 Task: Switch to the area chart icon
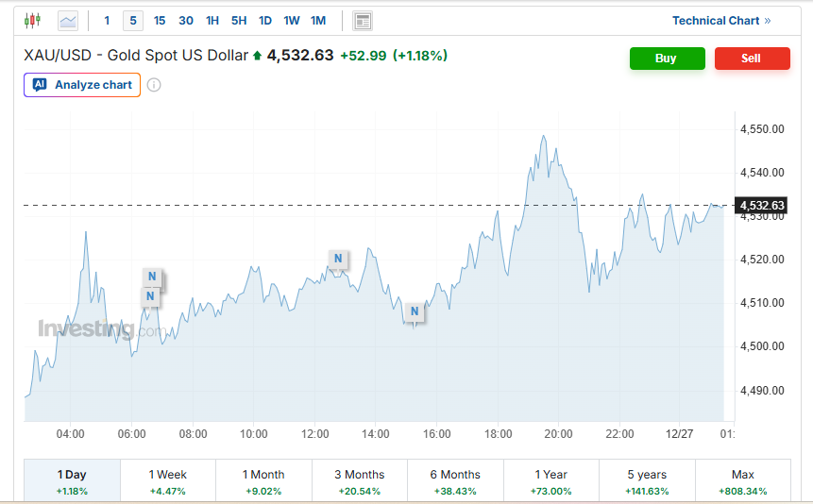(68, 20)
